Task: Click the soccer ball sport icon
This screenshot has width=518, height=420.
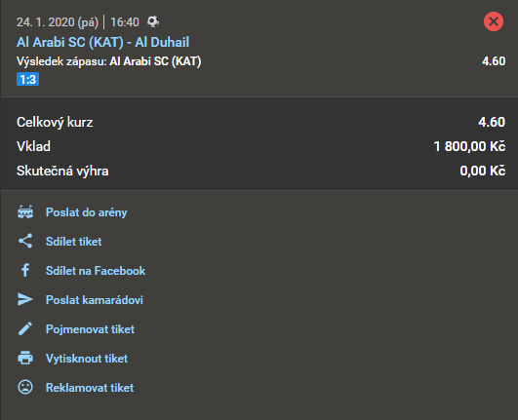Action: pos(153,21)
